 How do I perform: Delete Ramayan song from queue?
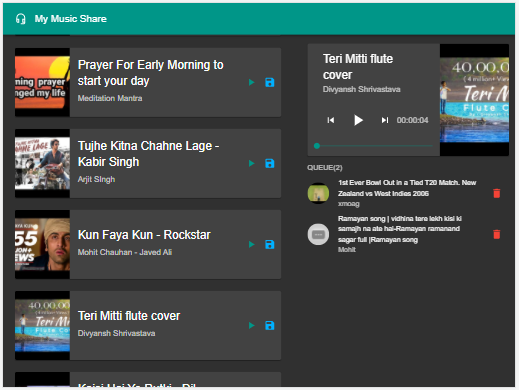(x=497, y=234)
